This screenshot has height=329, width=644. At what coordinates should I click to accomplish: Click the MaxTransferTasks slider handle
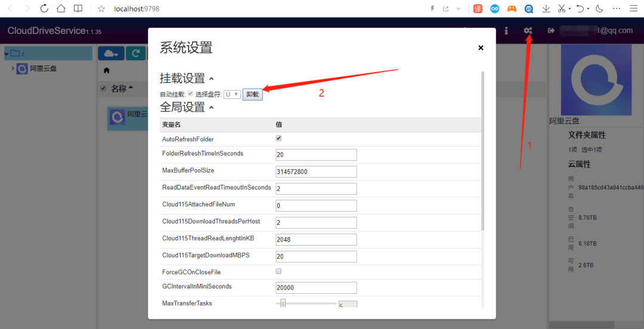coord(283,303)
